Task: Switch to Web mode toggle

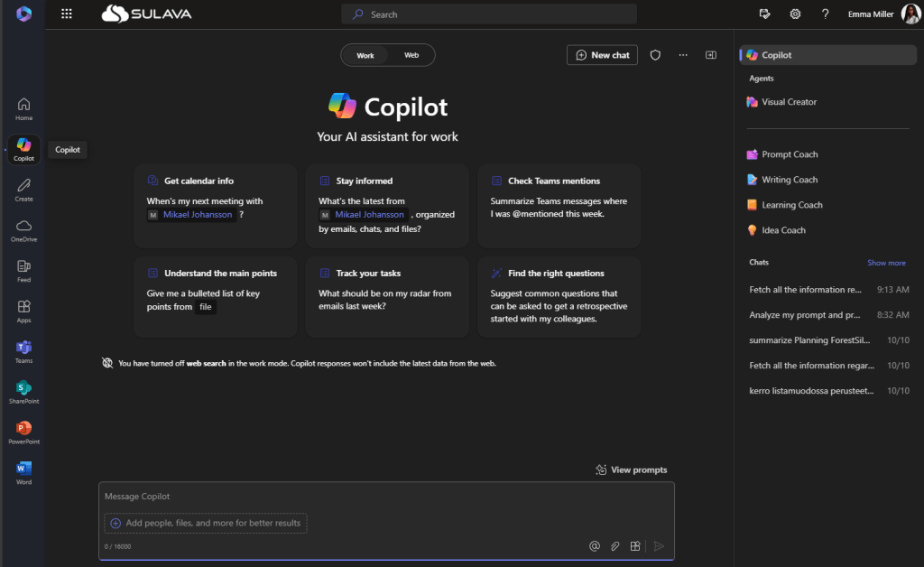Action: (x=411, y=55)
